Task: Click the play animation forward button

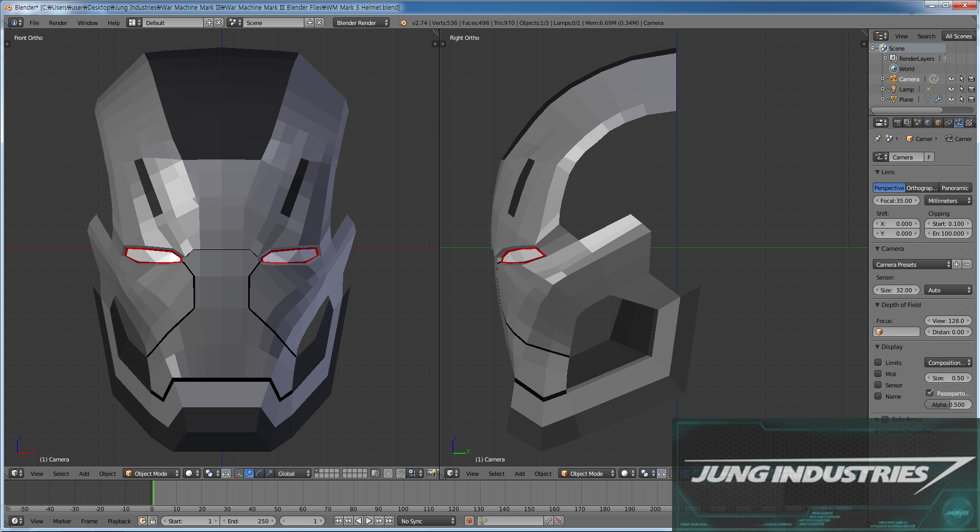Action: click(x=369, y=521)
